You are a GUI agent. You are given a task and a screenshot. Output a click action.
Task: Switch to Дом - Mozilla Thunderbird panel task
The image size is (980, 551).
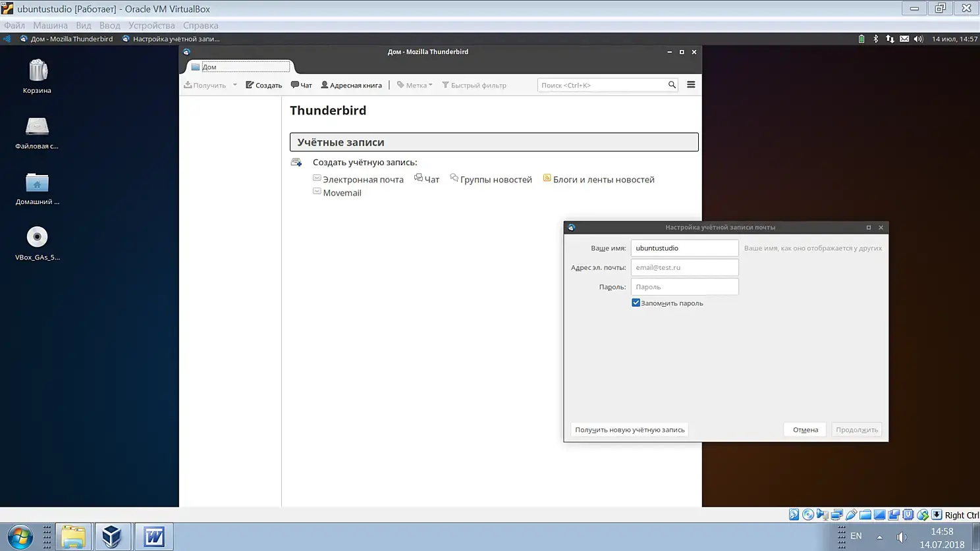tap(67, 39)
